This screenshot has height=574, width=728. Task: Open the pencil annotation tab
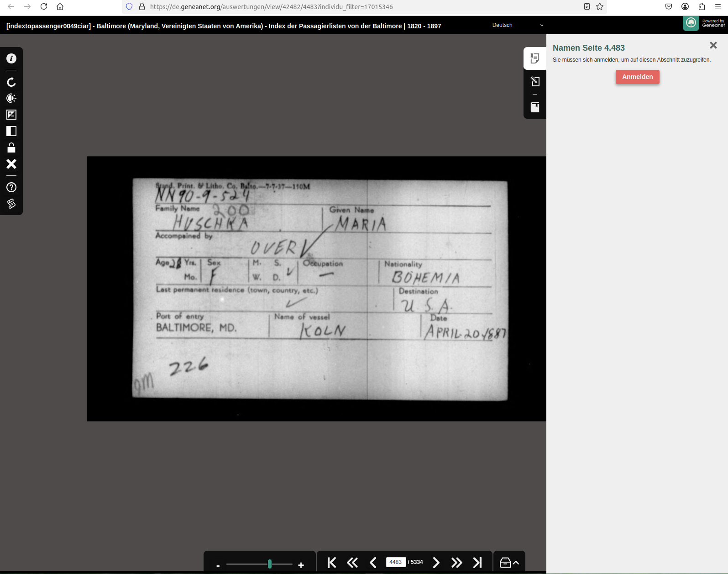click(x=535, y=82)
